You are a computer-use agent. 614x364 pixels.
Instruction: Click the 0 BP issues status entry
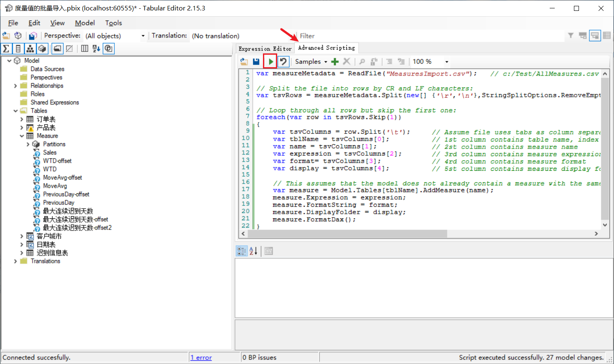(x=260, y=358)
